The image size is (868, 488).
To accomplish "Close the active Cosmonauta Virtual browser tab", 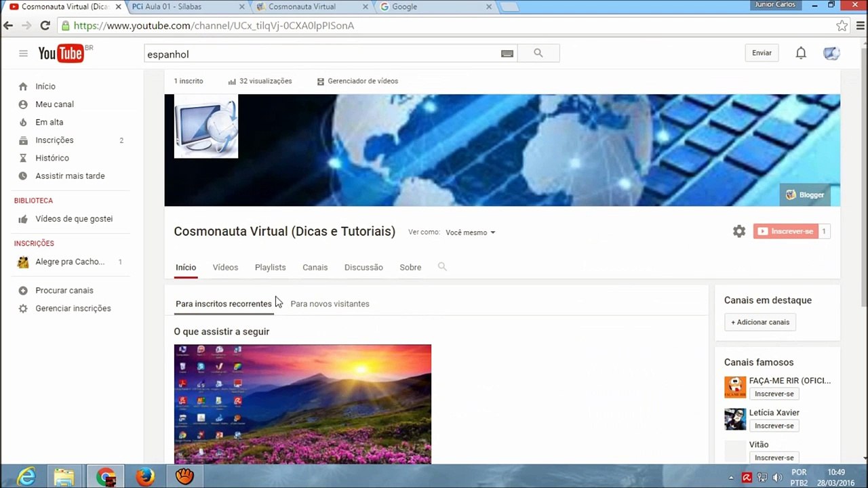I will coord(118,7).
